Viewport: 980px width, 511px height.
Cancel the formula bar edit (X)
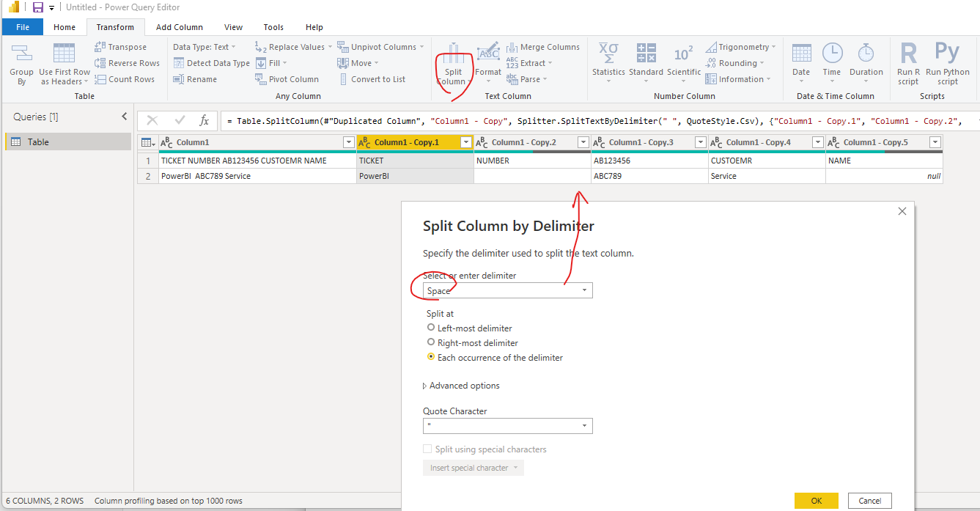click(152, 120)
